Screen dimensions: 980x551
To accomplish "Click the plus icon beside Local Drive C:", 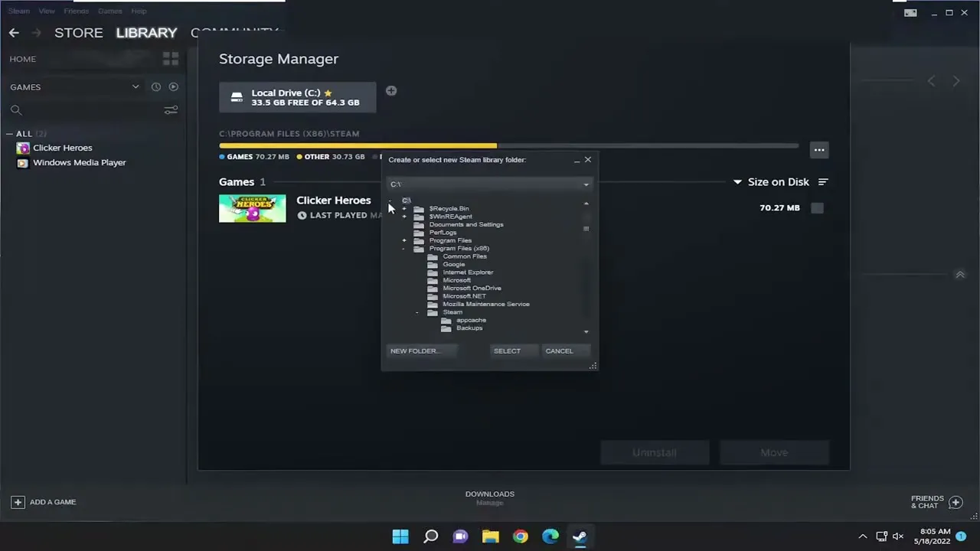I will pos(391,91).
